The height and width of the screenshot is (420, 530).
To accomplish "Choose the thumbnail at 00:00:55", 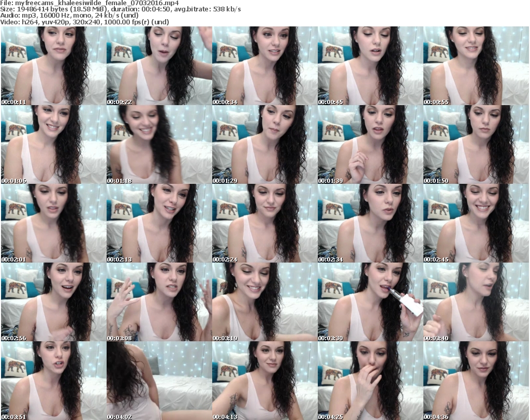I will tap(476, 66).
